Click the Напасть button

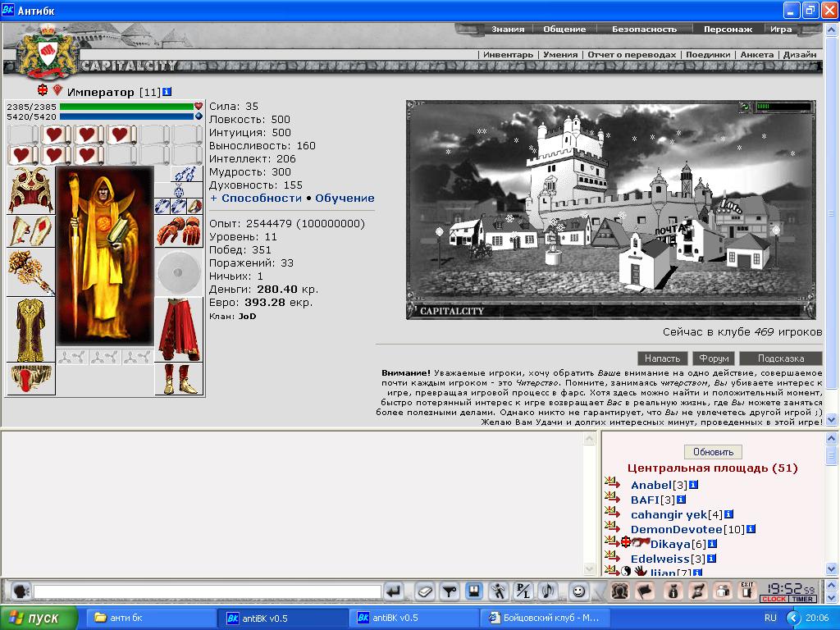[x=662, y=358]
